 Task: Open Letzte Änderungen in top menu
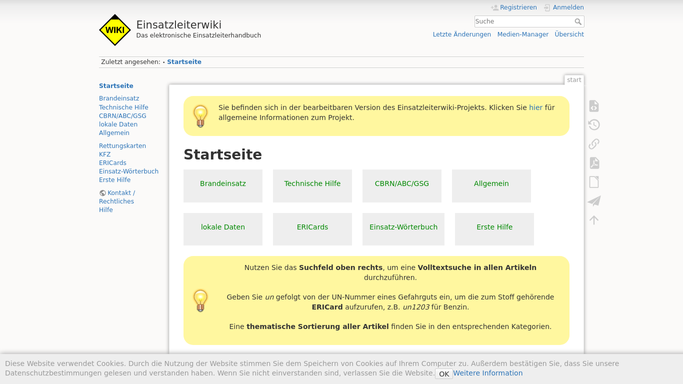[x=462, y=34]
